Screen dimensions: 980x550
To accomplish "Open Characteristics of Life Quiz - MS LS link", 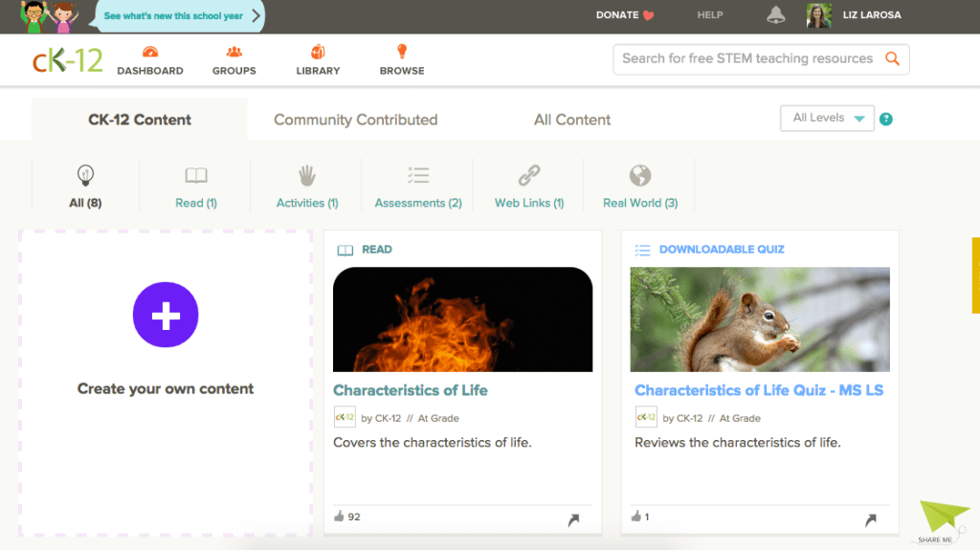I will (759, 390).
